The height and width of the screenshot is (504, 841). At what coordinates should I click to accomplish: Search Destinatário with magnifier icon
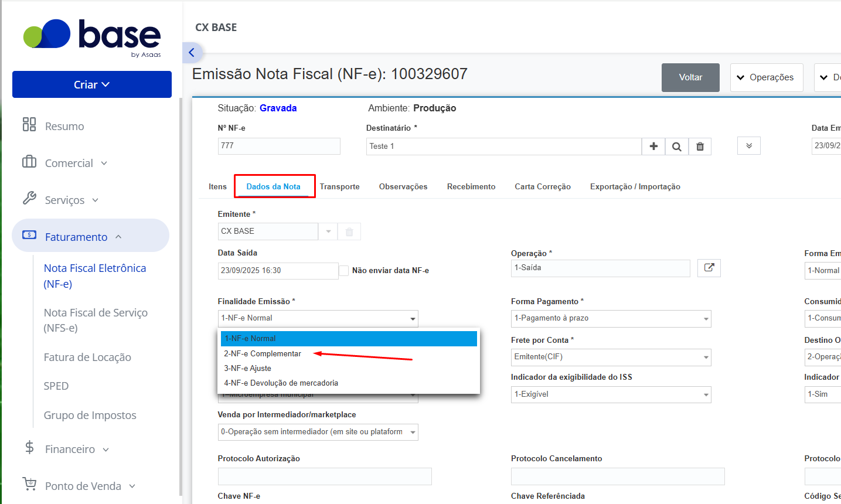(676, 147)
